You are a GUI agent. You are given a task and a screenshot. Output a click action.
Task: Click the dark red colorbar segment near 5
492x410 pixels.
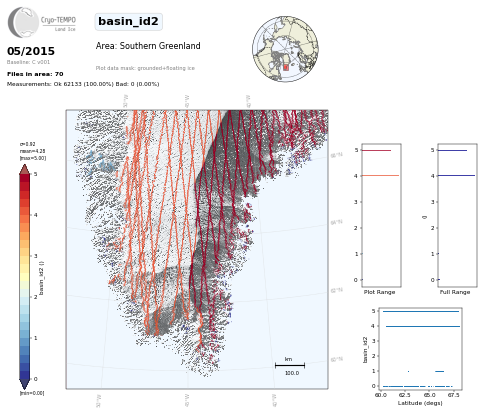(x=25, y=178)
